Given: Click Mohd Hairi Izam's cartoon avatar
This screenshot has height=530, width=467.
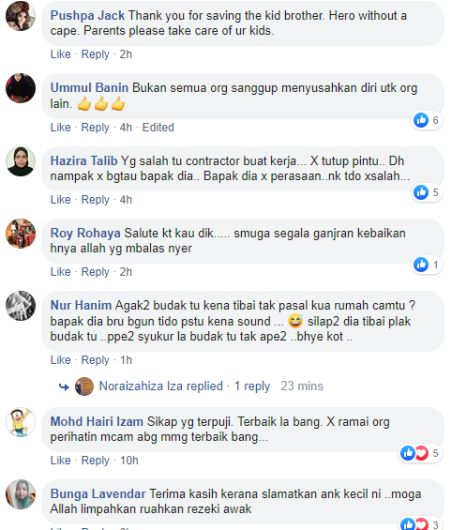Looking at the screenshot, I should tap(21, 422).
